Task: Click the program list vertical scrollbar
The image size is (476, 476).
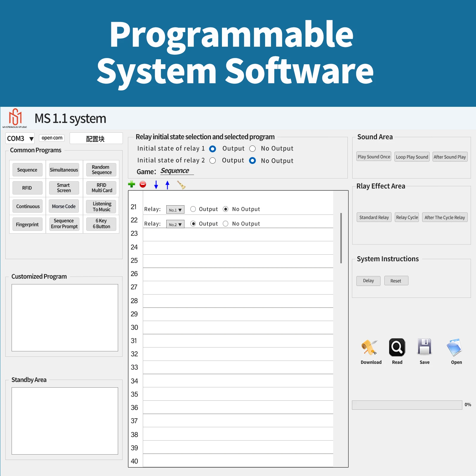Action: pos(341,238)
